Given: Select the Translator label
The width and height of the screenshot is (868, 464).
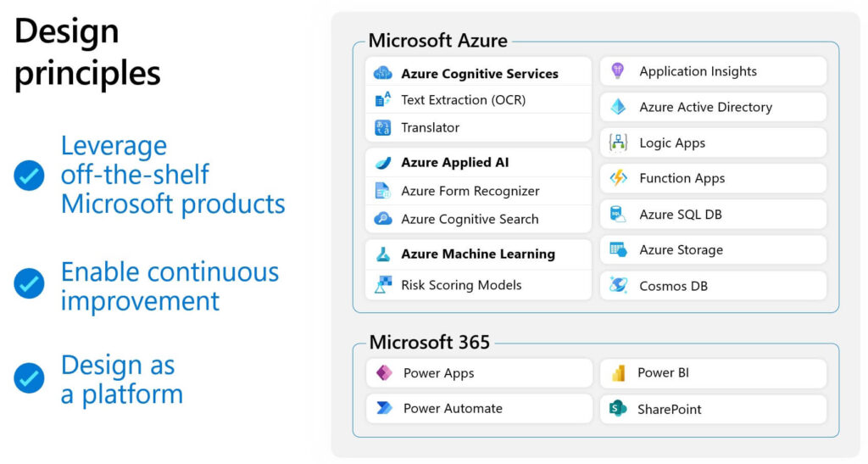Looking at the screenshot, I should pyautogui.click(x=430, y=127).
